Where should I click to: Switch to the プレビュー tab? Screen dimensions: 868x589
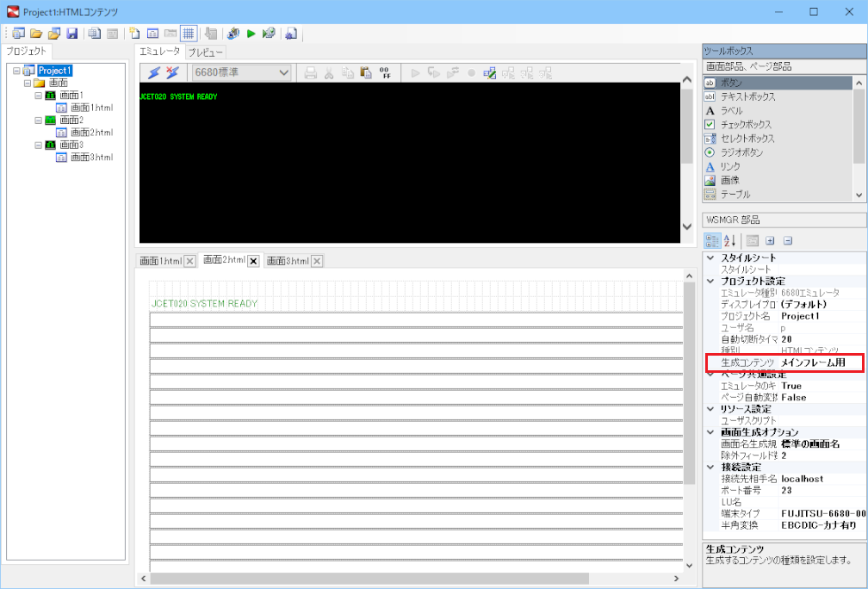coord(205,53)
